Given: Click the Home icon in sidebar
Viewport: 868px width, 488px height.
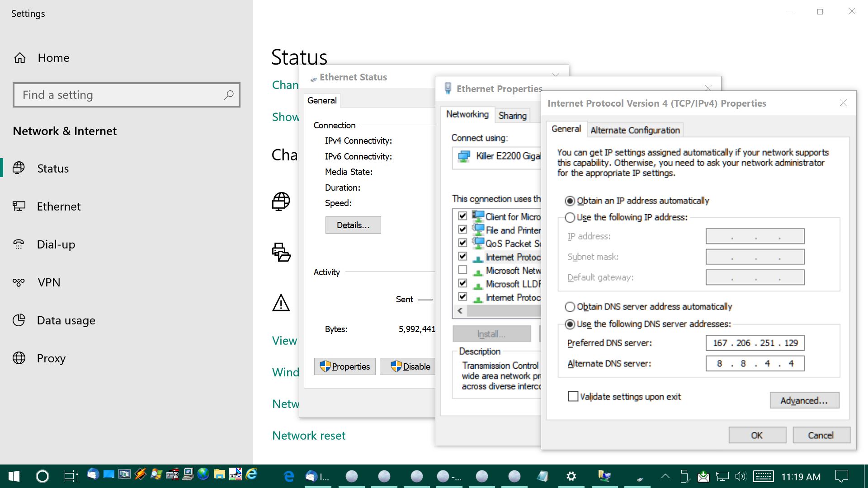Looking at the screenshot, I should click(20, 58).
